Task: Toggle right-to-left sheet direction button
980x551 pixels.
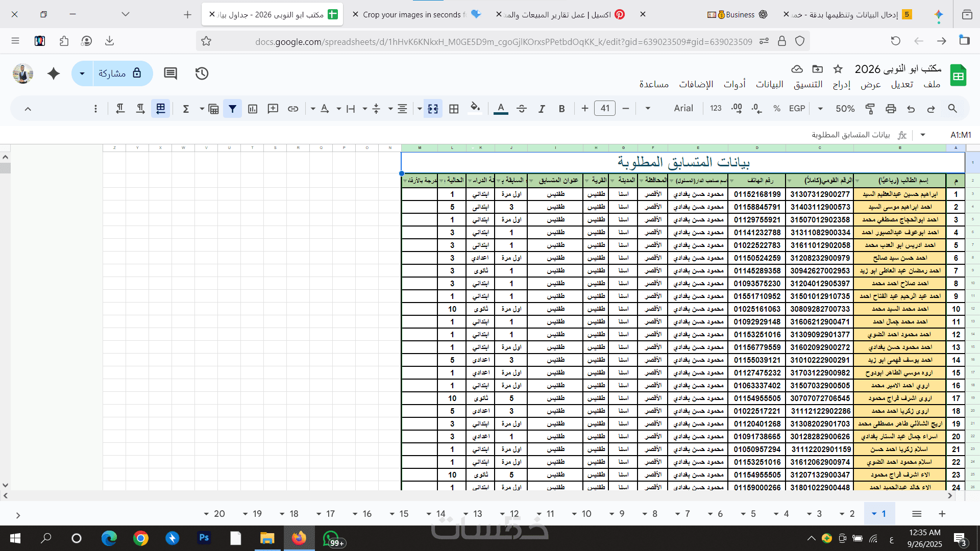Action: point(160,109)
